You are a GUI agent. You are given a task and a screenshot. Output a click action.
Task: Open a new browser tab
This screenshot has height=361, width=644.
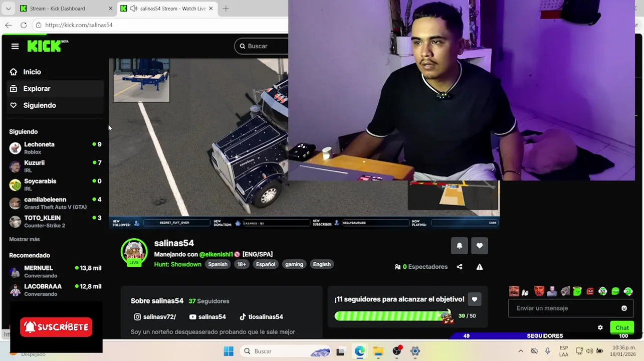(x=226, y=9)
